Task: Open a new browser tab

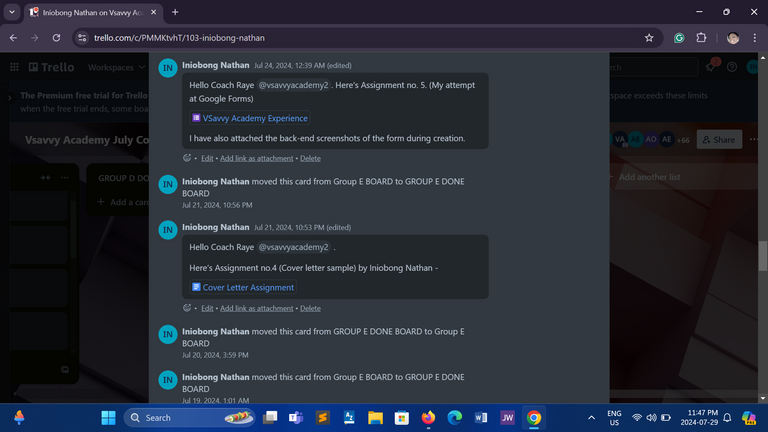Action: click(x=175, y=12)
